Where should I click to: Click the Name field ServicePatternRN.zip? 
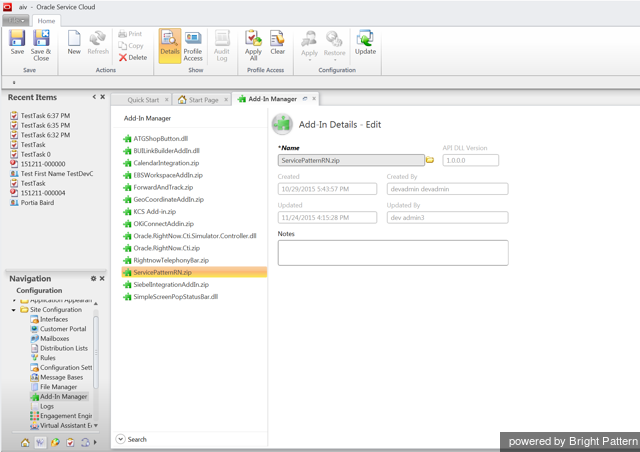point(351,160)
